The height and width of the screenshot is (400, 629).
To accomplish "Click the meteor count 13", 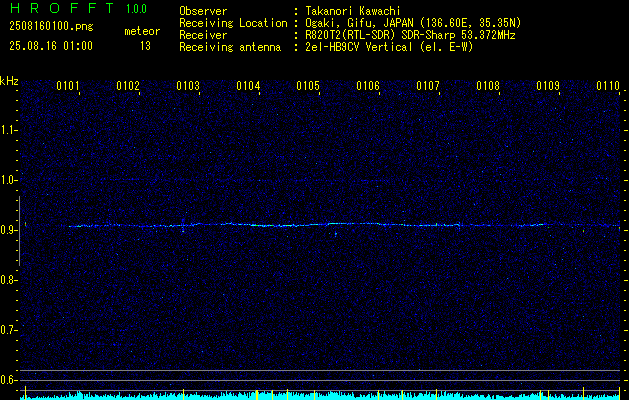I will [x=145, y=46].
